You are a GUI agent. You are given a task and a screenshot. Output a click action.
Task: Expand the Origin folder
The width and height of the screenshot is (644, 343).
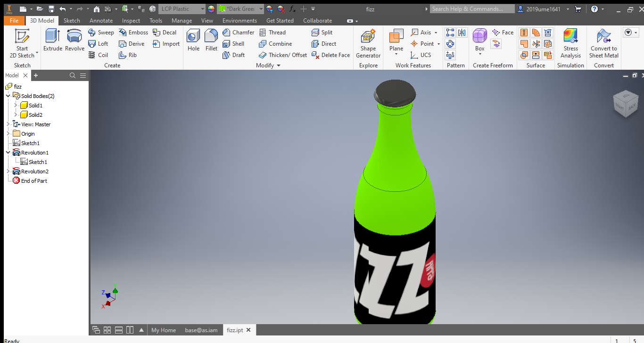[x=8, y=133]
